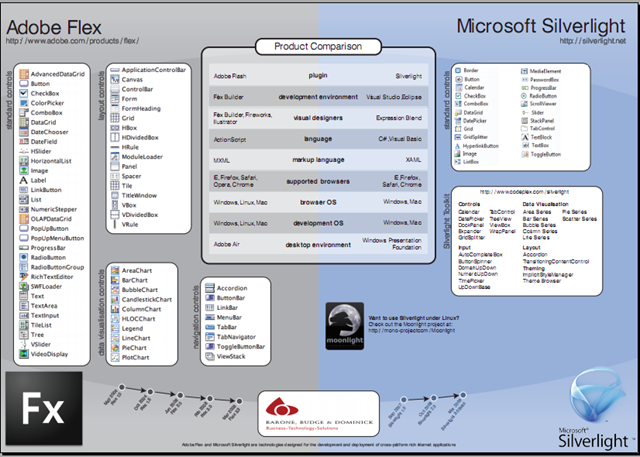Select the Silverlight MediaElement icon
This screenshot has height=457, width=640.
524,71
